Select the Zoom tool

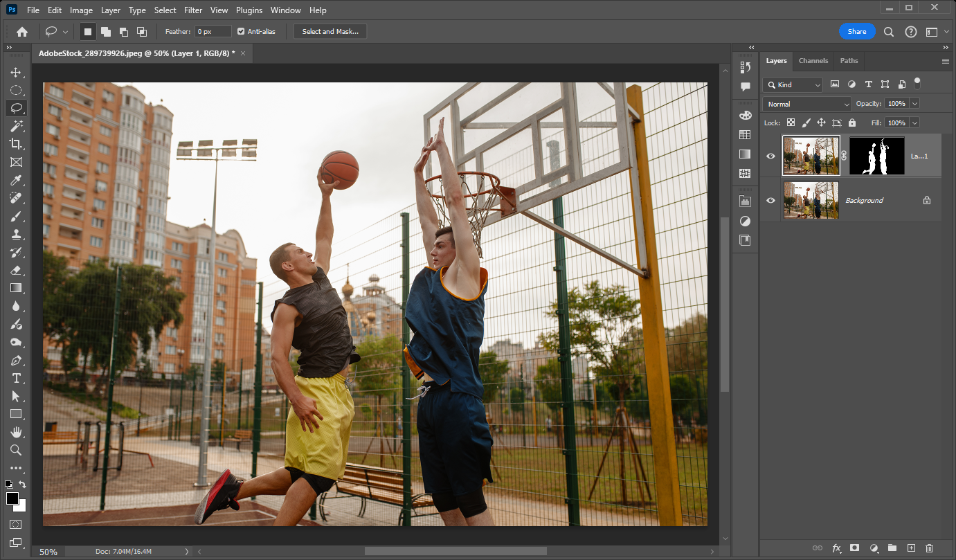[x=17, y=450]
